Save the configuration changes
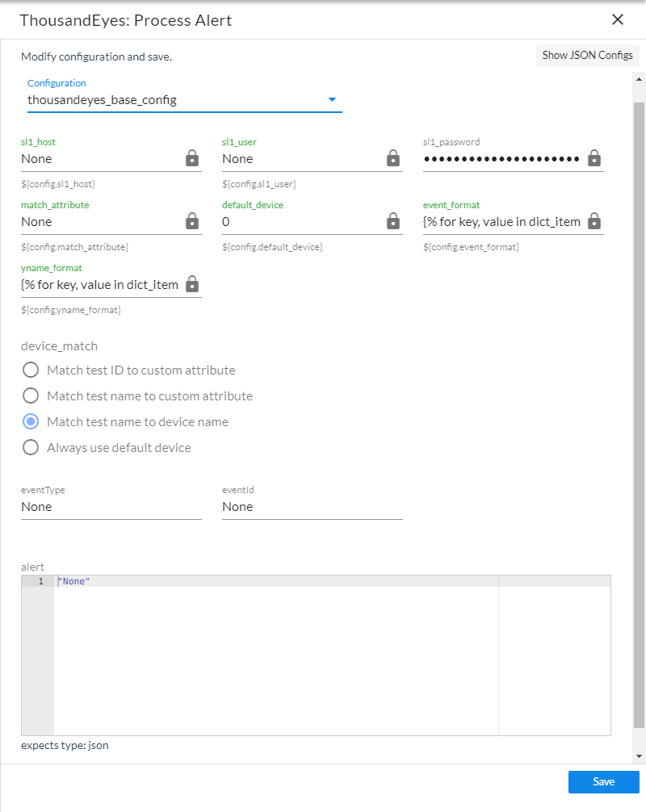The image size is (646, 812). (x=603, y=781)
